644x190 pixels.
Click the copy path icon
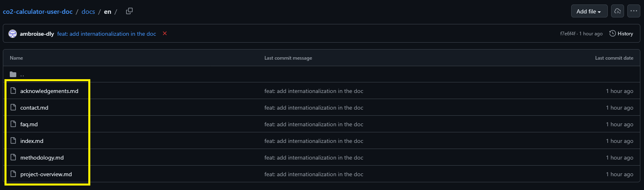point(129,11)
